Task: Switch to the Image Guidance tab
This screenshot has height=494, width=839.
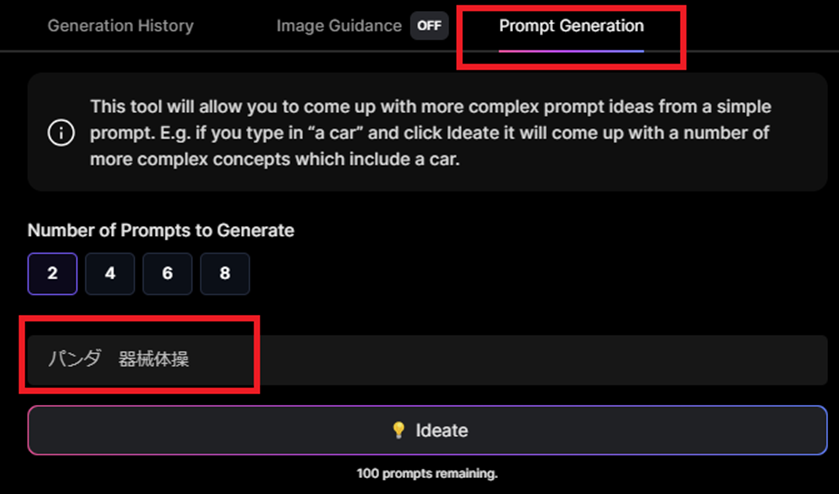Action: [x=339, y=26]
